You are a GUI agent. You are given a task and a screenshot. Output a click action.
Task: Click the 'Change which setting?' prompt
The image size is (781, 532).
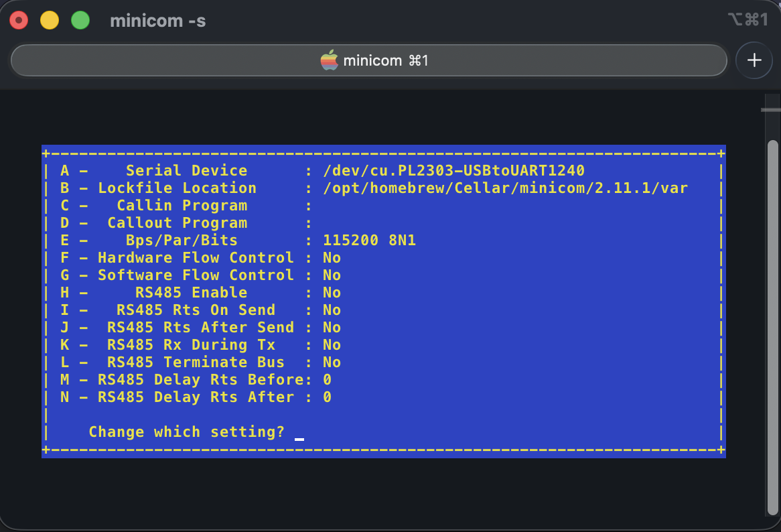(187, 432)
